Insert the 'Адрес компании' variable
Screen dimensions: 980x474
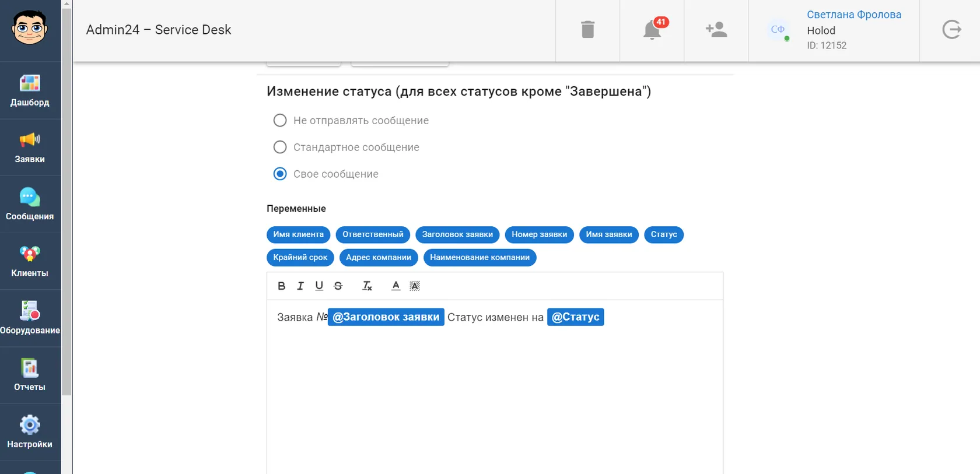(x=379, y=258)
